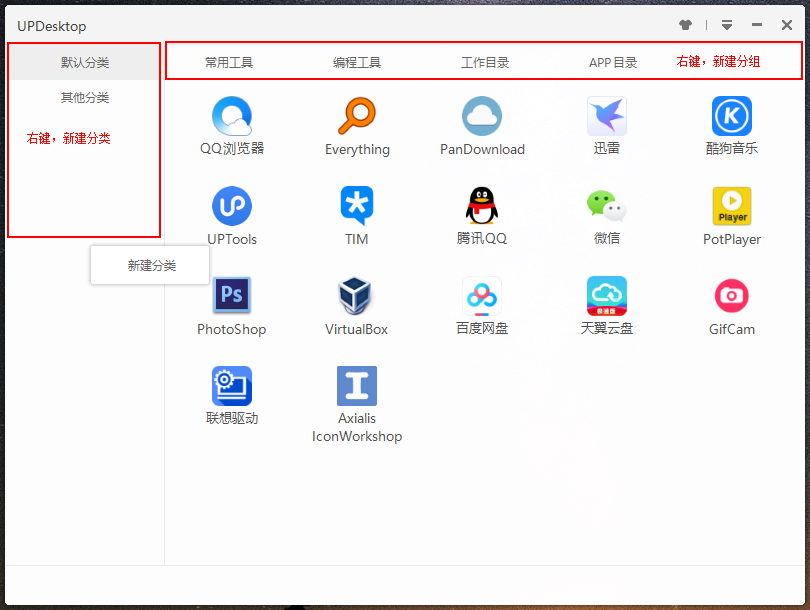The width and height of the screenshot is (810, 610).
Task: Launch the 迅雷 download icon
Action: click(607, 116)
